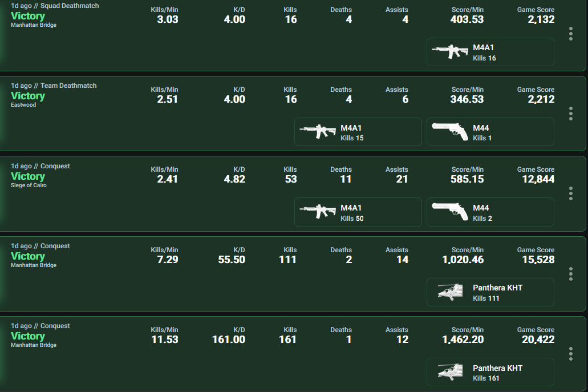Screen dimensions: 588x392
Task: Open Victory result with Game Score 15,528
Action: coord(28,256)
